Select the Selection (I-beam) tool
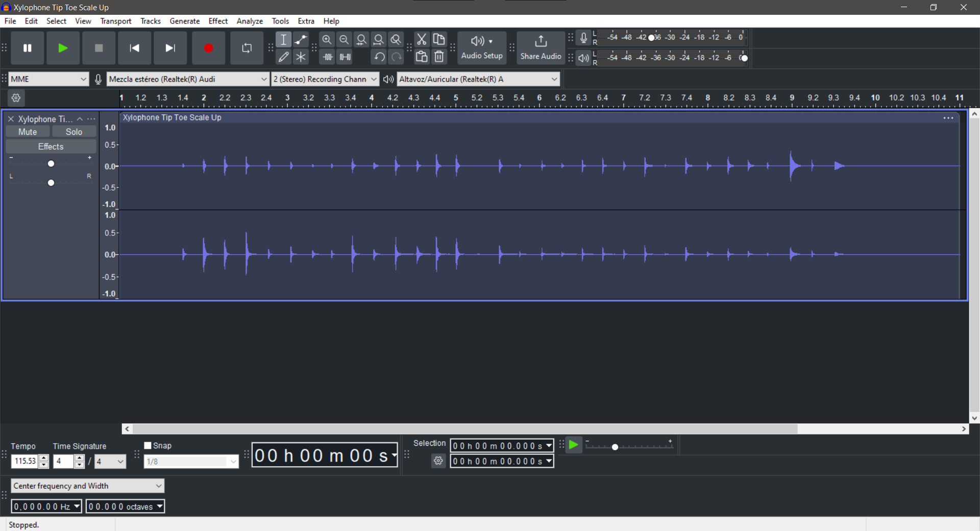Viewport: 980px width, 531px height. tap(284, 40)
